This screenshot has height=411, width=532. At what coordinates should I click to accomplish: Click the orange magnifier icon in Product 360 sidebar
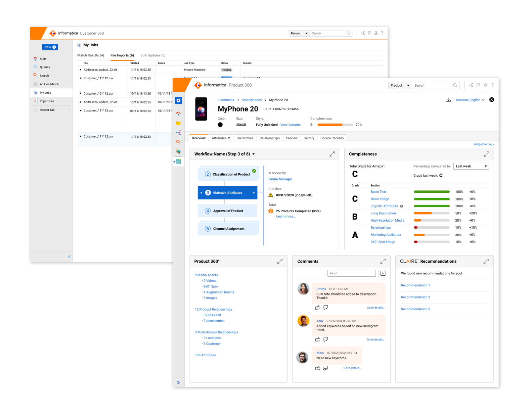tap(178, 142)
